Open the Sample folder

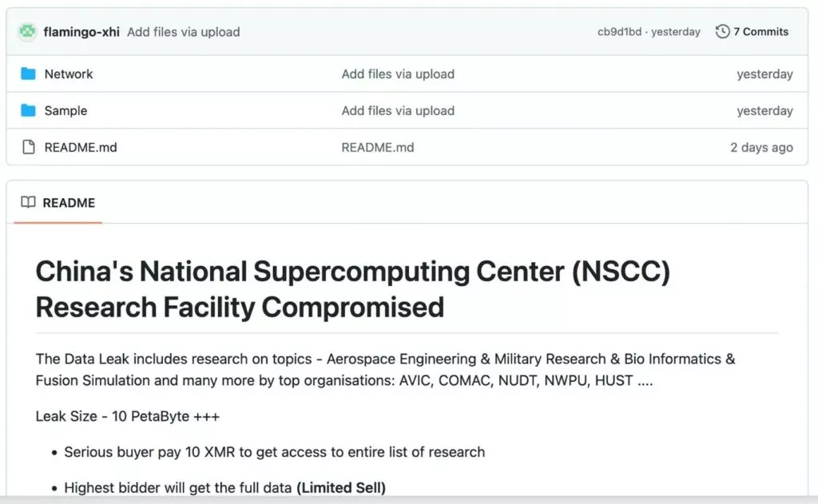point(66,111)
